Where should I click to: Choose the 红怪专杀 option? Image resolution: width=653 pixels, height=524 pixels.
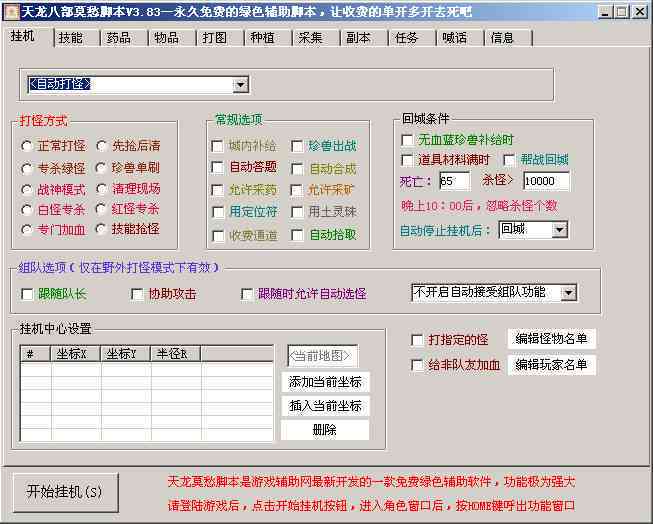(x=101, y=209)
